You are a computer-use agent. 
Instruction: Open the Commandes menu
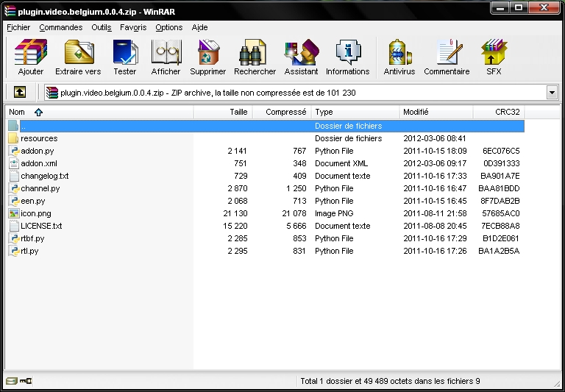point(61,27)
